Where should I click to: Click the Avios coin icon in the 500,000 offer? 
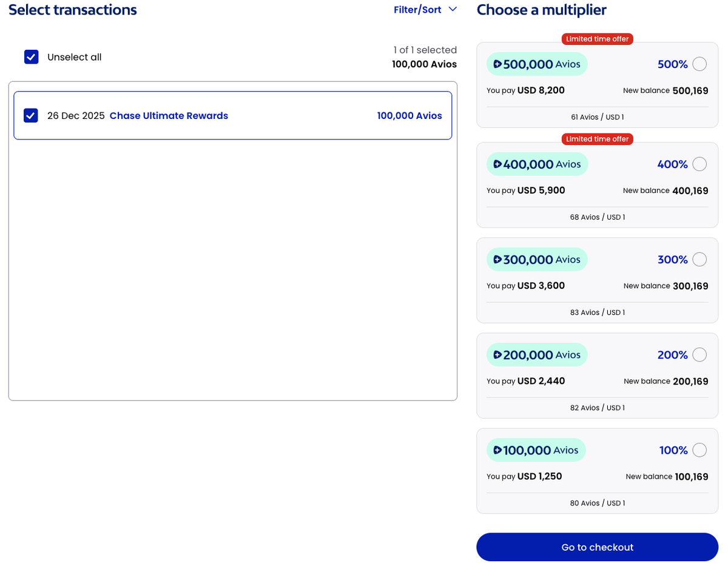(498, 64)
